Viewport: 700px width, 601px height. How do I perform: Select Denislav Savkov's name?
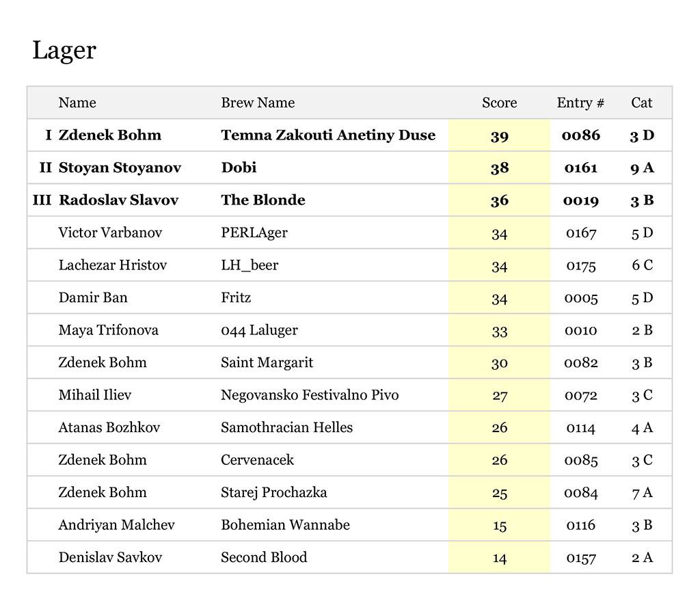pyautogui.click(x=110, y=557)
